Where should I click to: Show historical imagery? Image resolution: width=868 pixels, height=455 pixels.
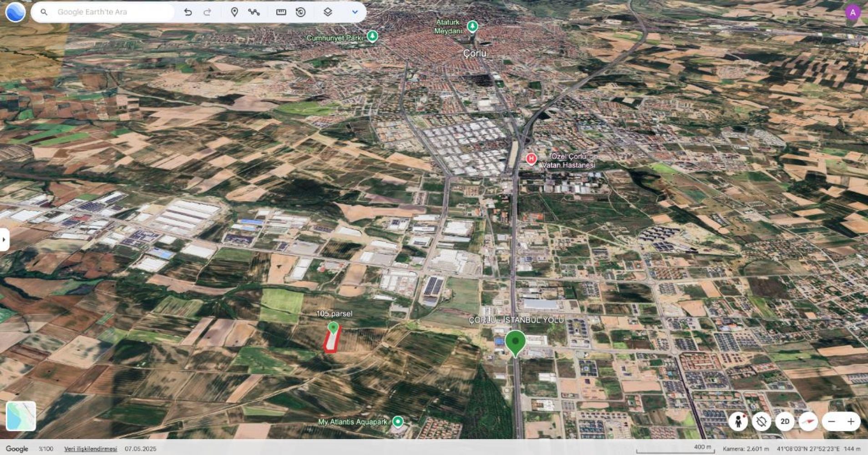tap(300, 12)
